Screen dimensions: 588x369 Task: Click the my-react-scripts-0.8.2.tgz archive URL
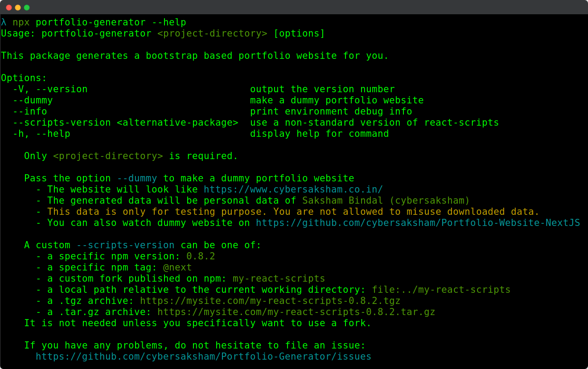tap(270, 301)
